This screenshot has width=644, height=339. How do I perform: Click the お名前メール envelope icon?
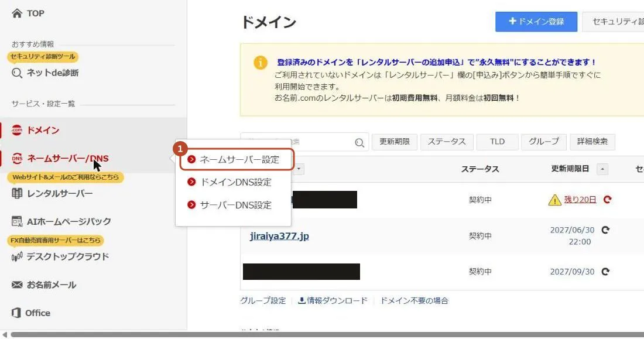[17, 285]
